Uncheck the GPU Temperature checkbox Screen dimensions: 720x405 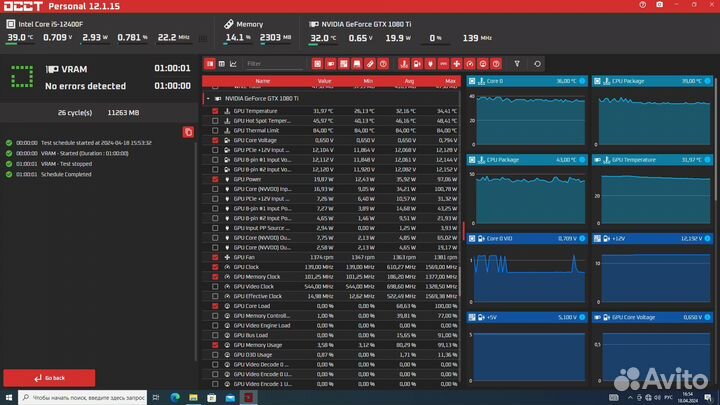[214, 111]
